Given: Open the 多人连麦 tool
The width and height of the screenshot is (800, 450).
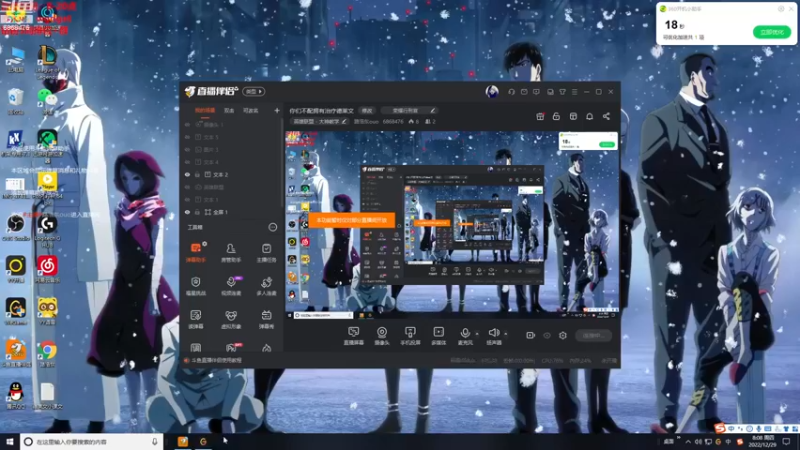Looking at the screenshot, I should click(266, 286).
